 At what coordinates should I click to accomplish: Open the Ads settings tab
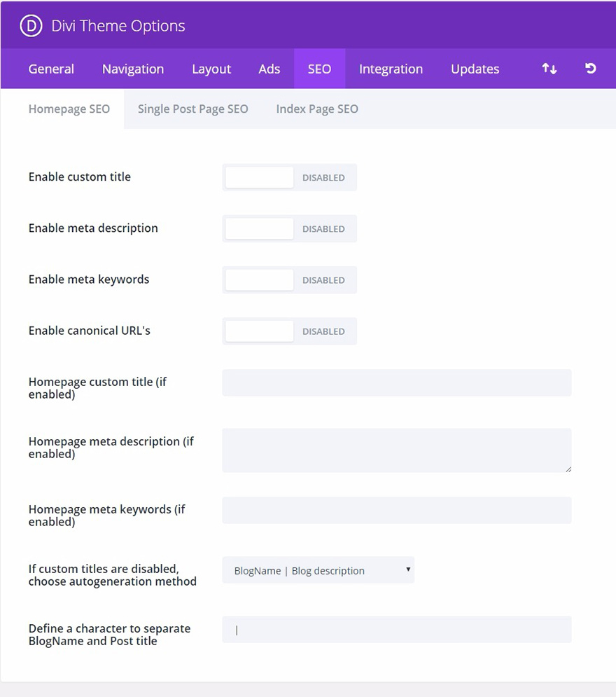[269, 68]
